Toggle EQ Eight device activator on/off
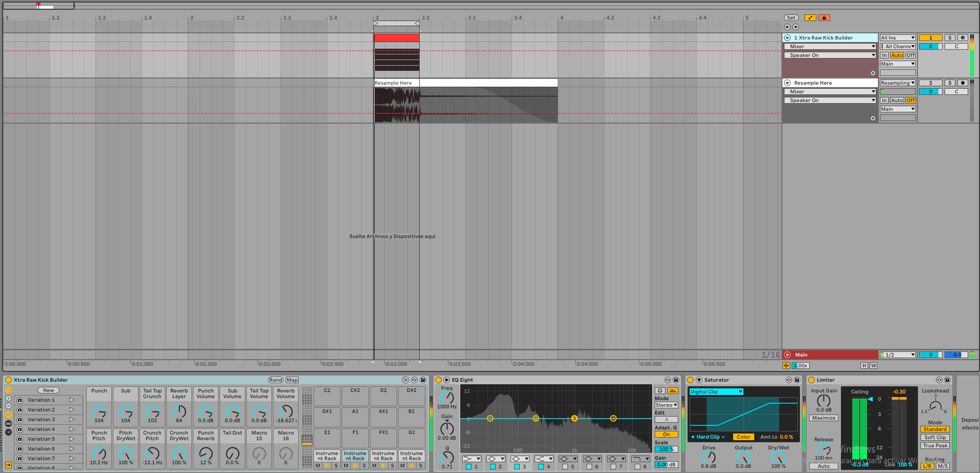Image resolution: width=980 pixels, height=473 pixels. 438,380
